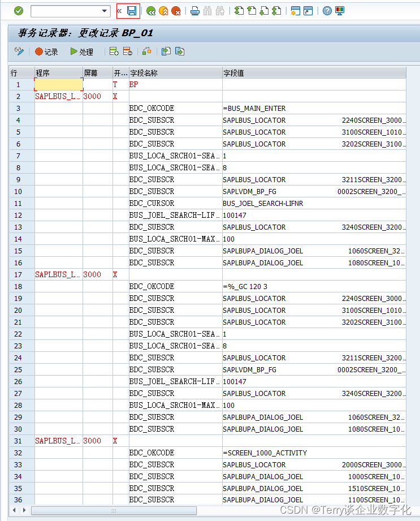420x521 pixels.
Task: Click screen 3000 cell in row 17
Action: 98,274
